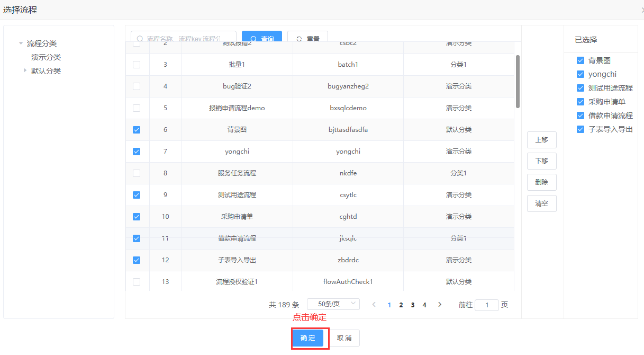The height and width of the screenshot is (355, 644).
Task: Go to page 4
Action: (x=424, y=305)
